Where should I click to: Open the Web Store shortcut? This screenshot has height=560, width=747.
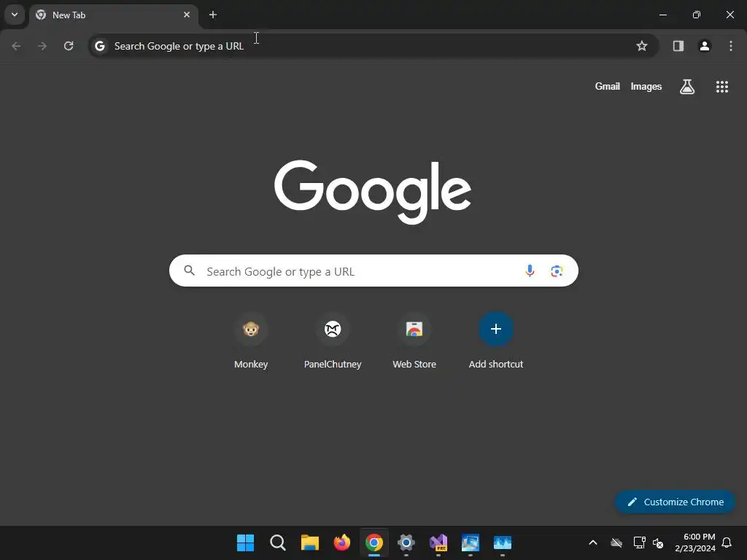(x=414, y=341)
